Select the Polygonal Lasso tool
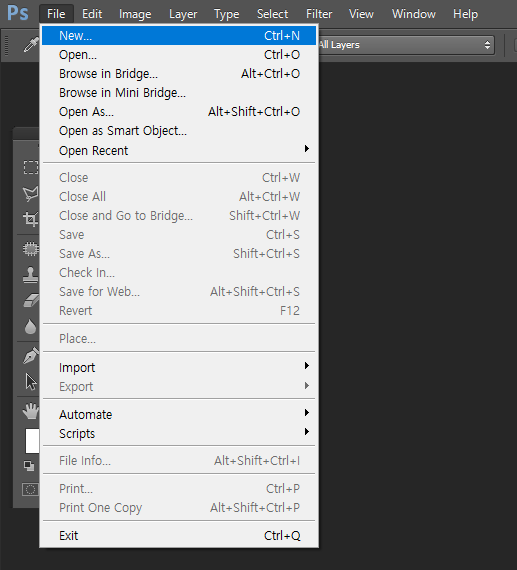The image size is (517, 570). tap(31, 194)
